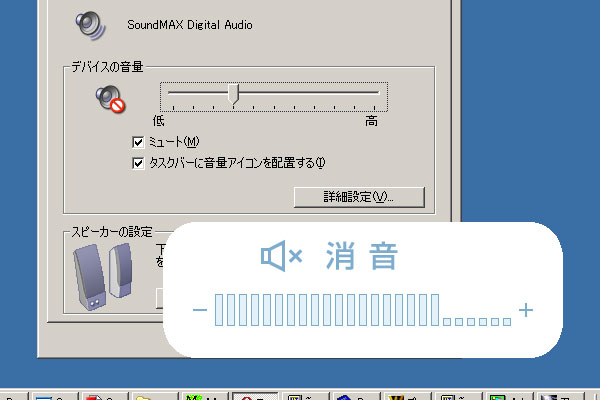Click the 高 end of the volume slider

click(x=371, y=120)
